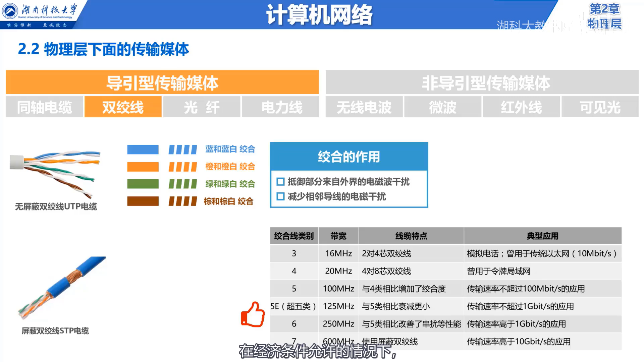Click the 250MHz bandwidth cell
This screenshot has width=644, height=362.
pos(338,324)
